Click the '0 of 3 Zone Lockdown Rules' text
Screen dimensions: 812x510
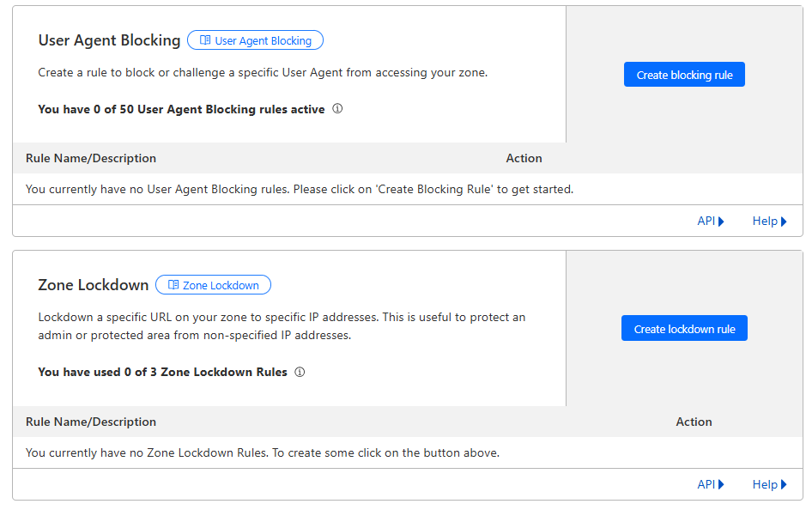(206, 372)
